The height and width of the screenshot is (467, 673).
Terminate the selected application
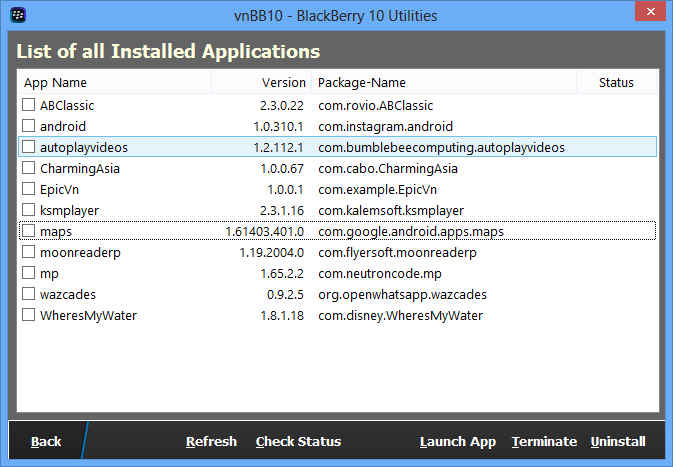coord(544,442)
